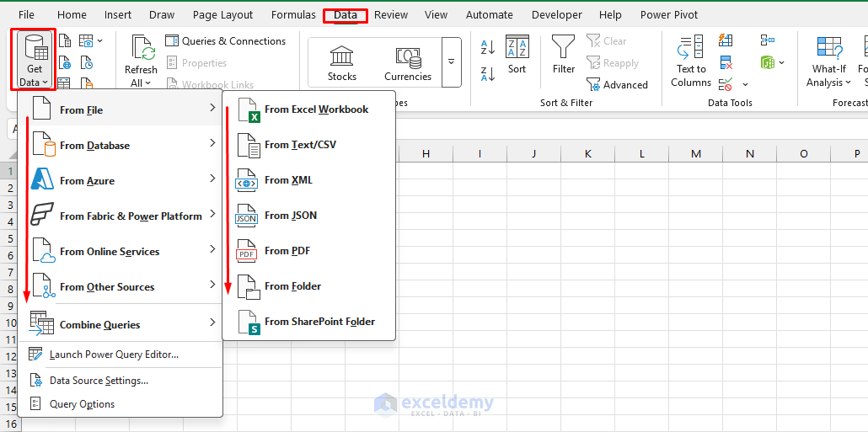Click the From Web globe ribbon icon
Screen dimensions: 868x432
tap(65, 63)
